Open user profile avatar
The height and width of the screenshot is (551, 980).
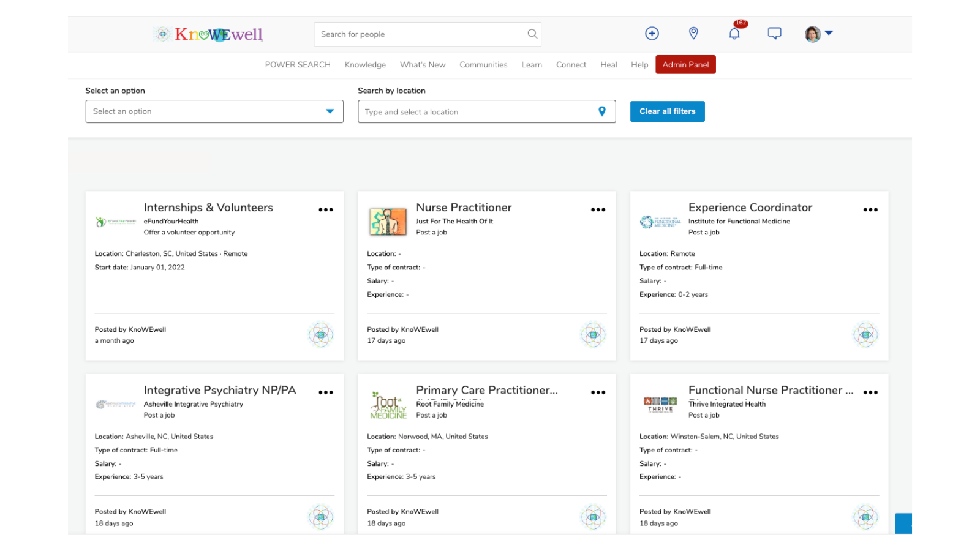point(812,34)
